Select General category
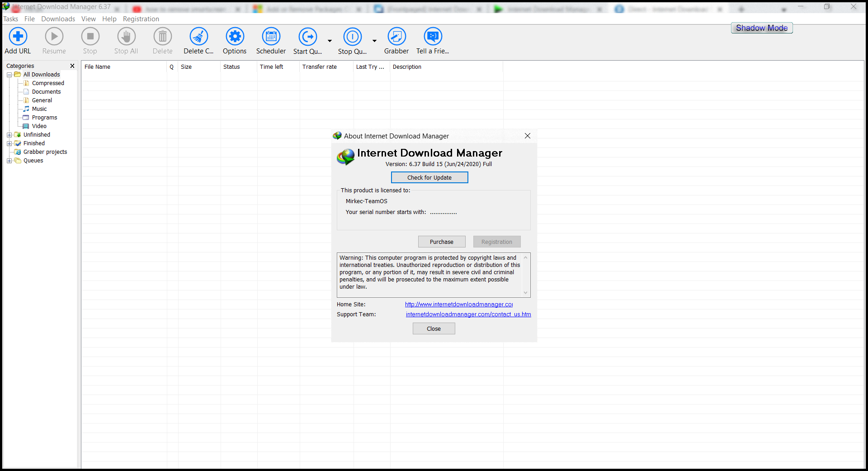The height and width of the screenshot is (471, 868). point(42,100)
